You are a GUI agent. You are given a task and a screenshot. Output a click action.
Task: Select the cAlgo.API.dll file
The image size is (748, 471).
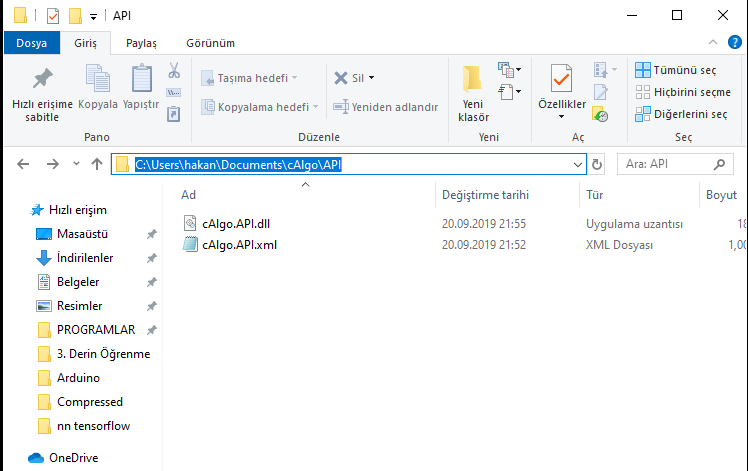tap(236, 224)
